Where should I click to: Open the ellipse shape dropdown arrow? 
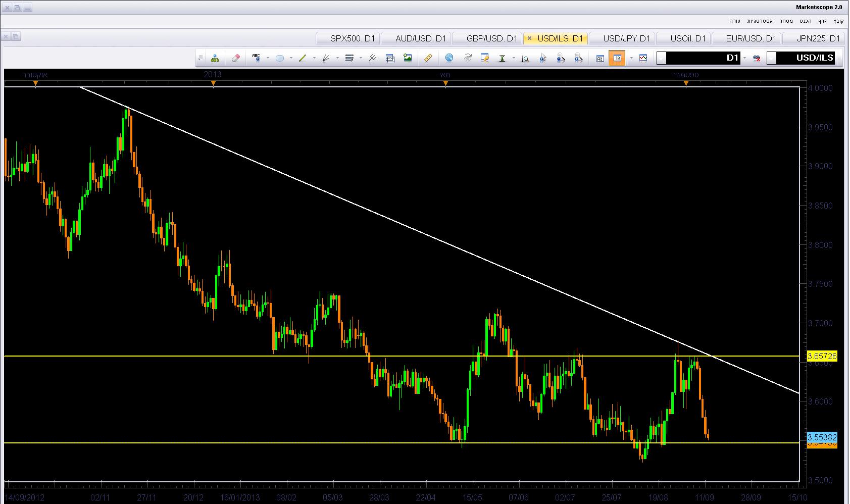[291, 58]
